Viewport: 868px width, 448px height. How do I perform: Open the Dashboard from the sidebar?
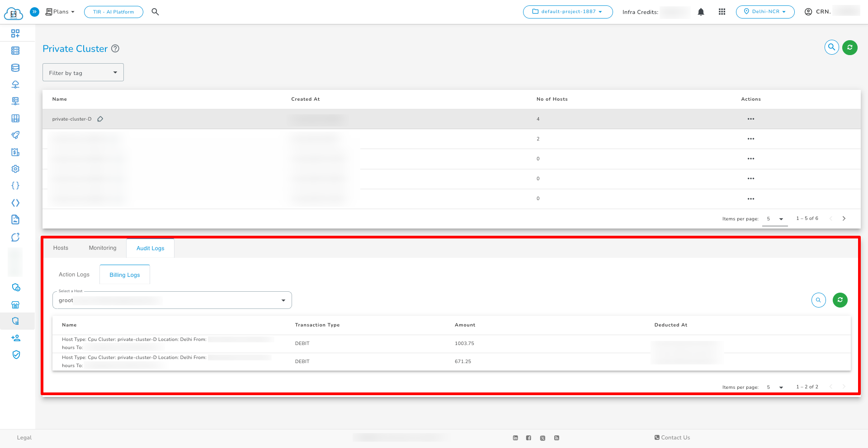15,33
